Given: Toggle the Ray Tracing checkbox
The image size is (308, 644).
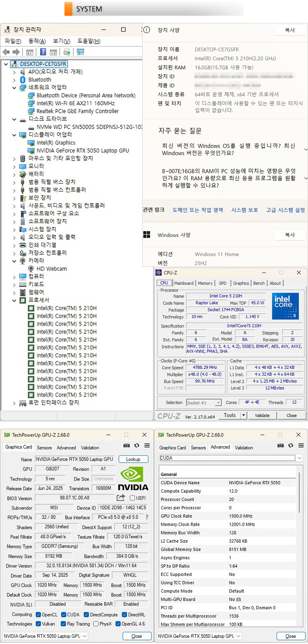Looking at the screenshot, I should (63, 624).
